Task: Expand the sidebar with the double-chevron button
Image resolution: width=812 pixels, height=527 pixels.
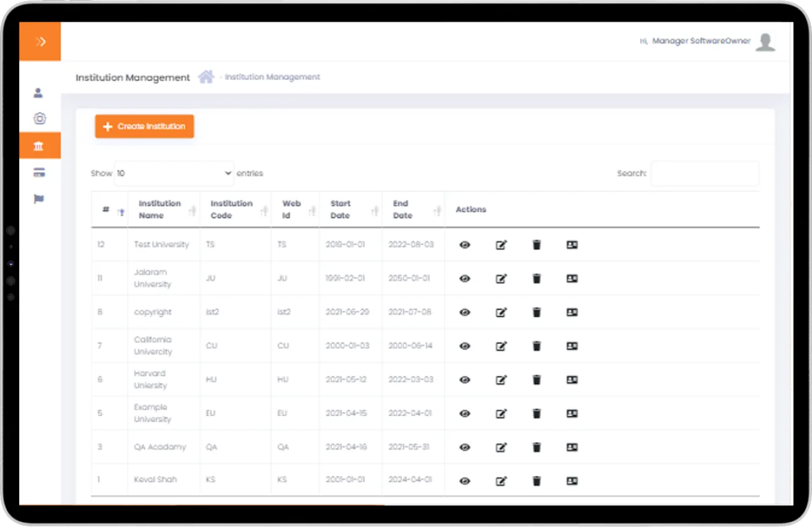Action: click(40, 42)
